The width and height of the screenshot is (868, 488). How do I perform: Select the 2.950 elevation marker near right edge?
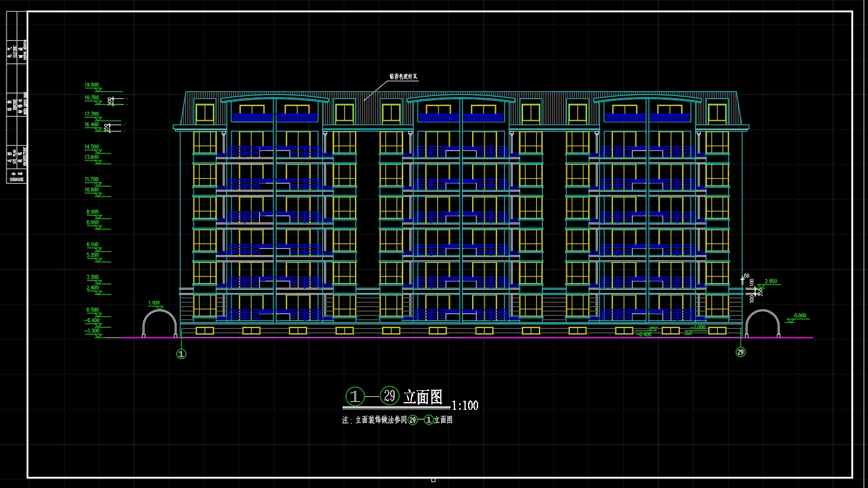point(771,280)
